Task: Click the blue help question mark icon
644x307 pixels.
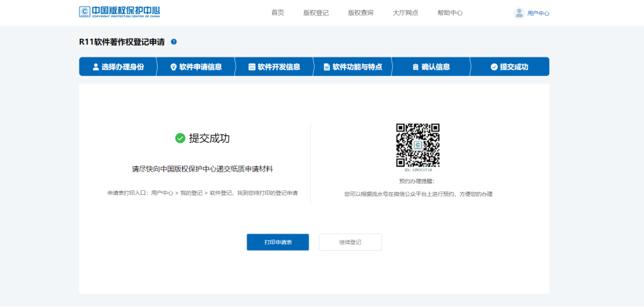Action: [x=174, y=41]
